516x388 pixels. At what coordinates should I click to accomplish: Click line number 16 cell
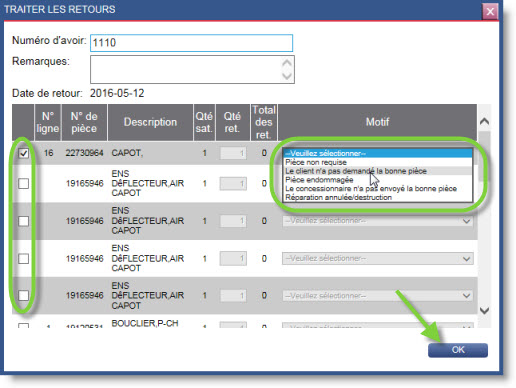click(48, 153)
